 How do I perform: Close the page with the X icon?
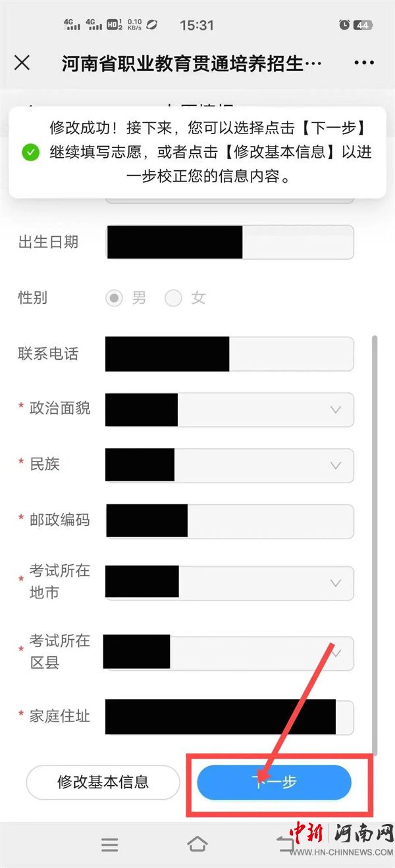[22, 62]
